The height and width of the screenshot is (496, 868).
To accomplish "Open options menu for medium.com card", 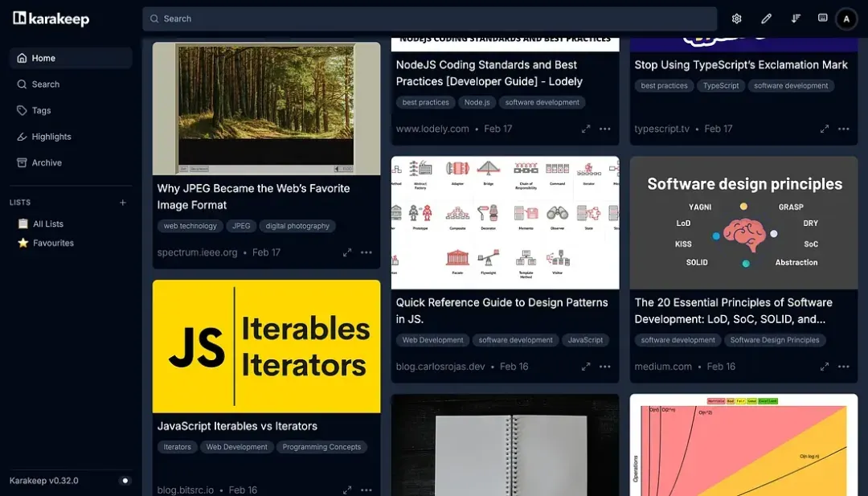I will (x=844, y=367).
